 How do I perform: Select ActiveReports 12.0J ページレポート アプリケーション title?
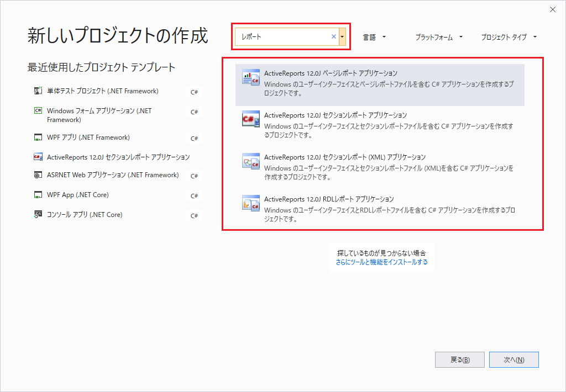(x=331, y=73)
